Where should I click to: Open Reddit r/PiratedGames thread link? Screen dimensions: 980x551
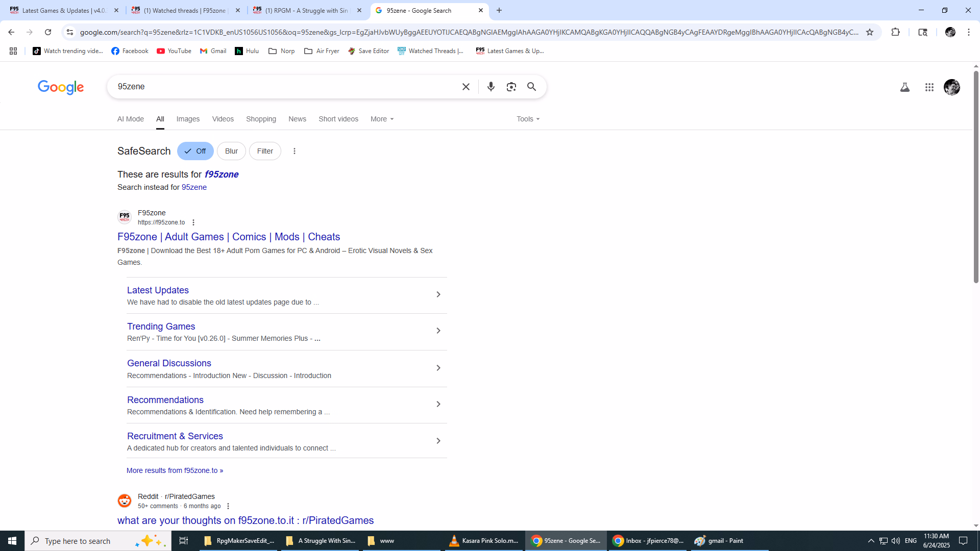246,520
